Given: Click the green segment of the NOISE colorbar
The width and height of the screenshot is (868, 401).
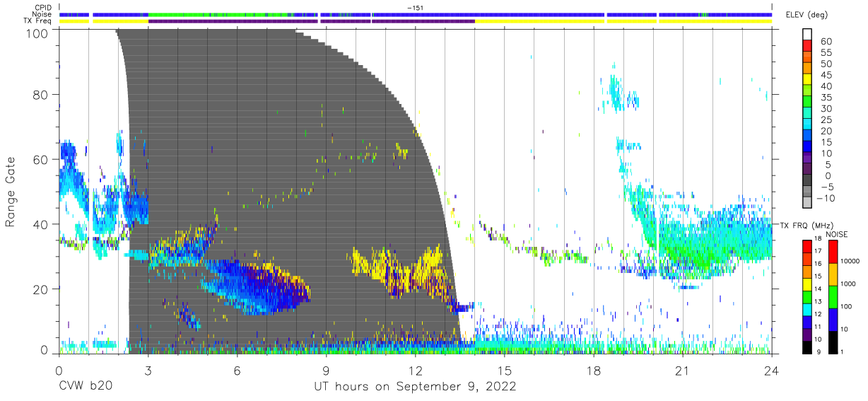Looking at the screenshot, I should pyautogui.click(x=832, y=296).
